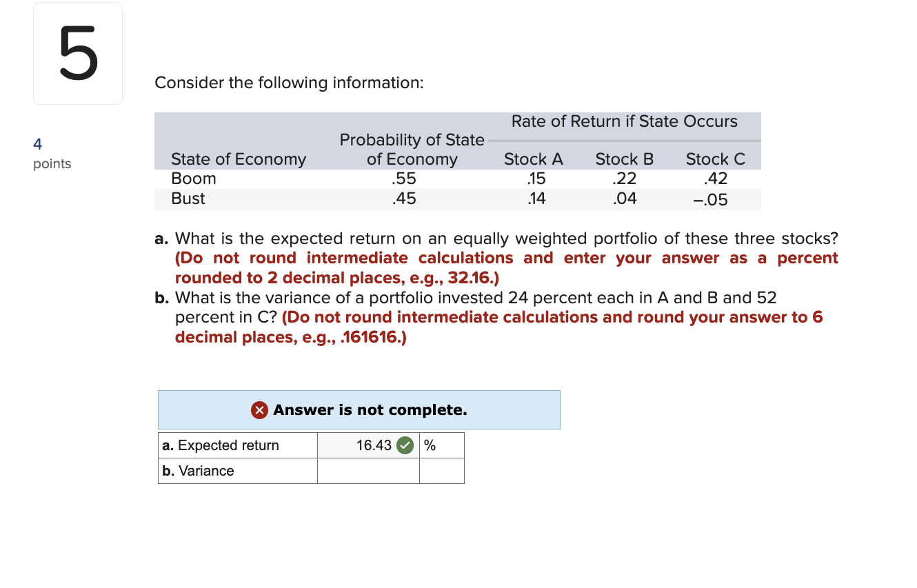Select the Stock A column header
The image size is (917, 588).
[x=533, y=159]
